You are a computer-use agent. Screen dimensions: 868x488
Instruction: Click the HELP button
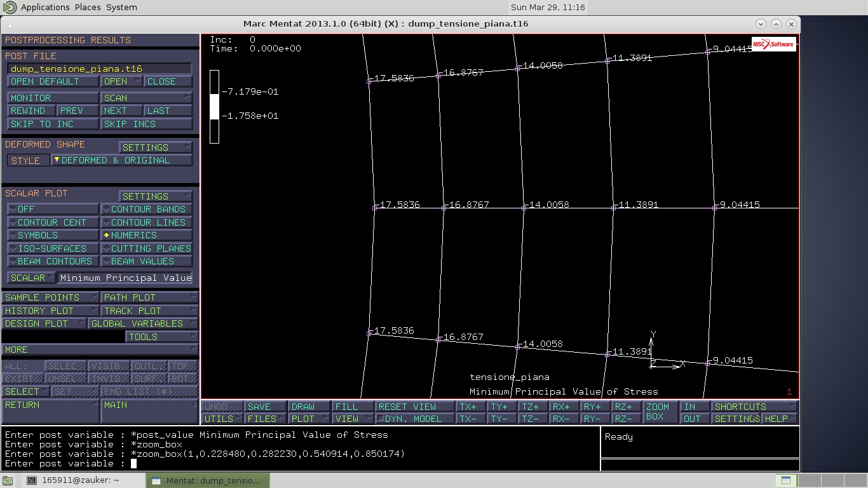click(x=778, y=419)
